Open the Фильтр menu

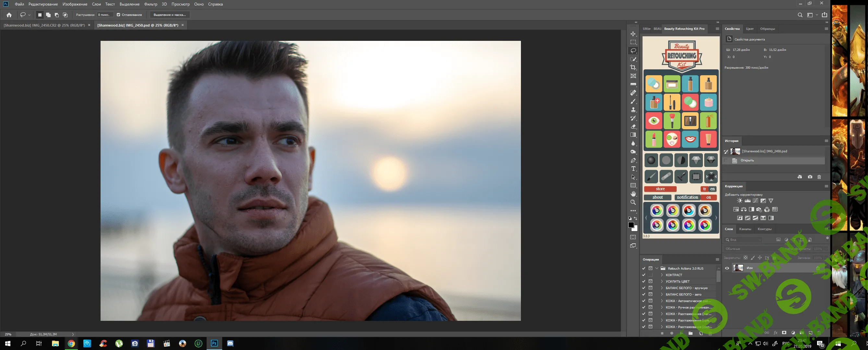coord(150,4)
